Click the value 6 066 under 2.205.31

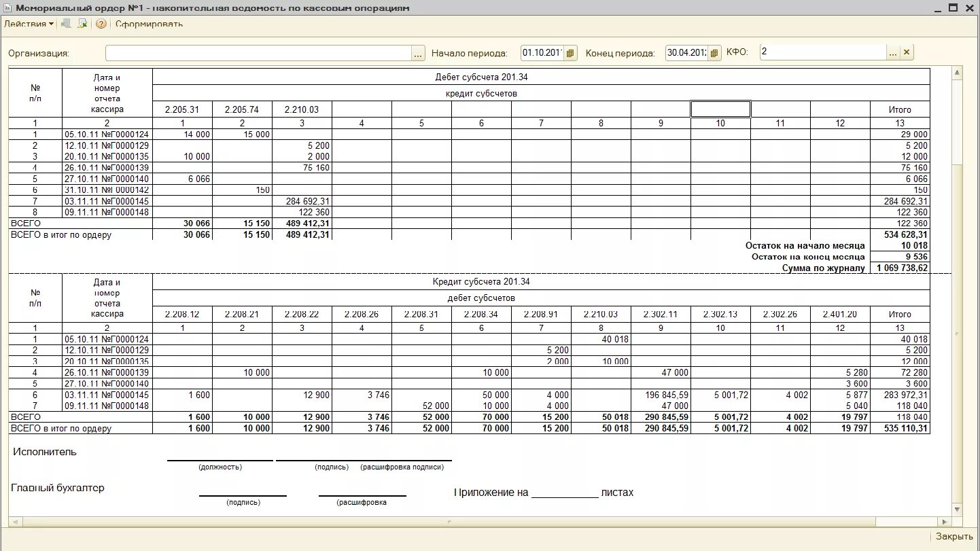pyautogui.click(x=199, y=179)
